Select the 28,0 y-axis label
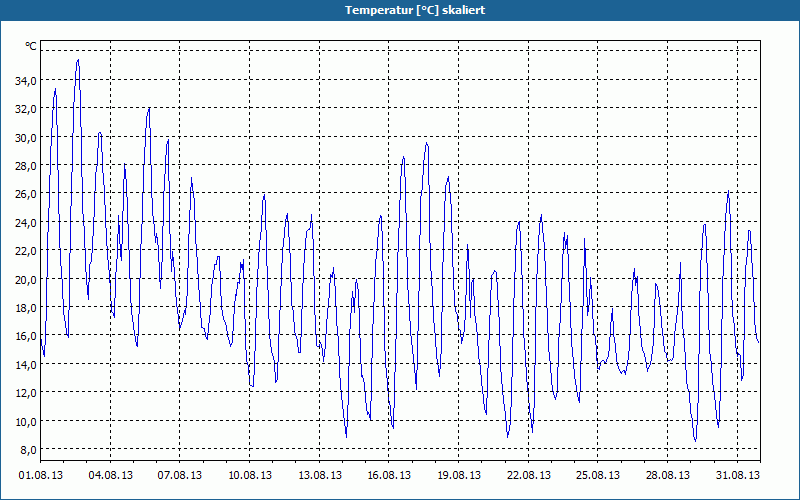Screen dimensions: 800x500 [26, 166]
